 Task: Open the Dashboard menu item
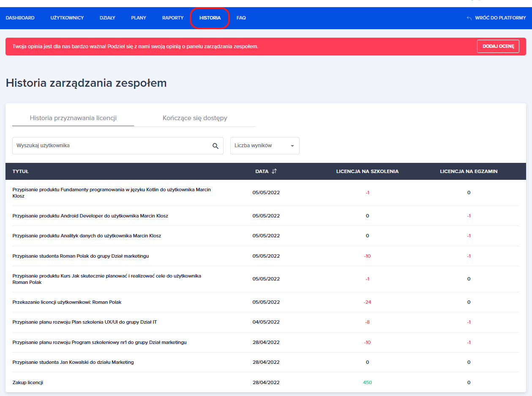20,18
